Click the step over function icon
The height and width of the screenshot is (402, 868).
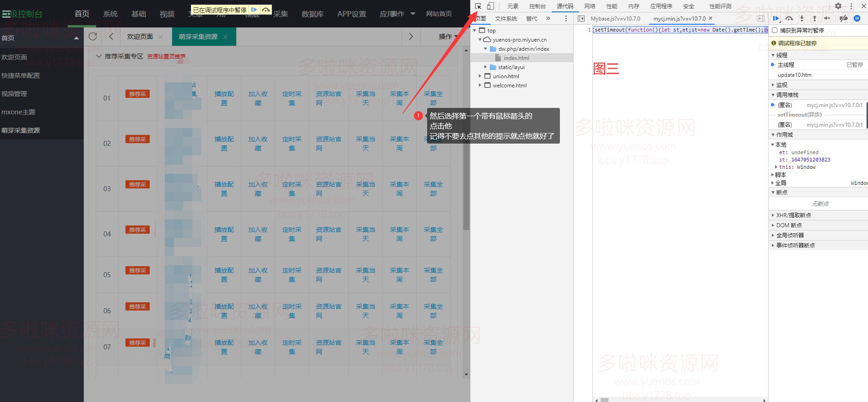coord(789,18)
